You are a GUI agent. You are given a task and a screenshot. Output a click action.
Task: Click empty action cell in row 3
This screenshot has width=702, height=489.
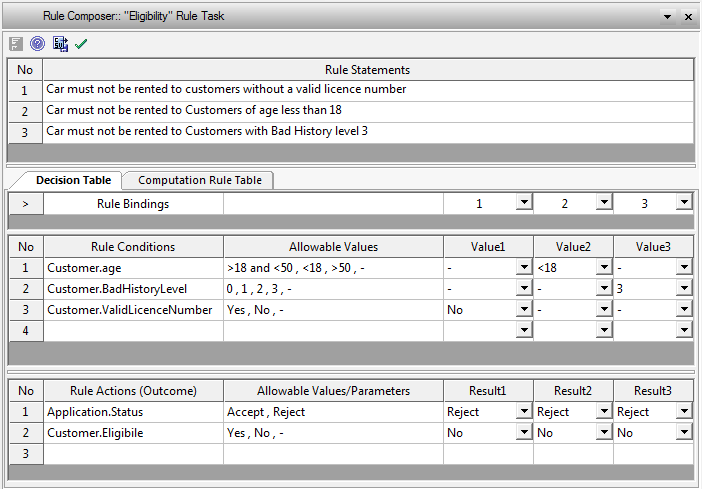tap(133, 454)
